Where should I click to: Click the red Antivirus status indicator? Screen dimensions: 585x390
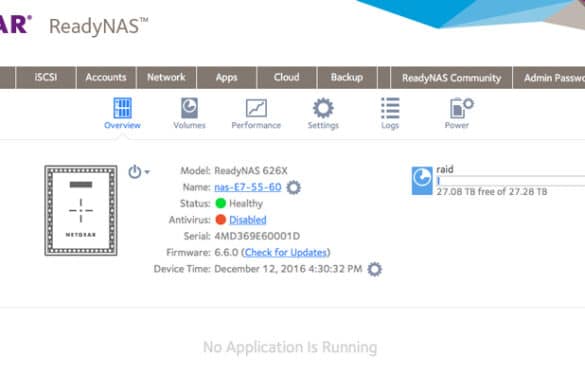coord(221,220)
